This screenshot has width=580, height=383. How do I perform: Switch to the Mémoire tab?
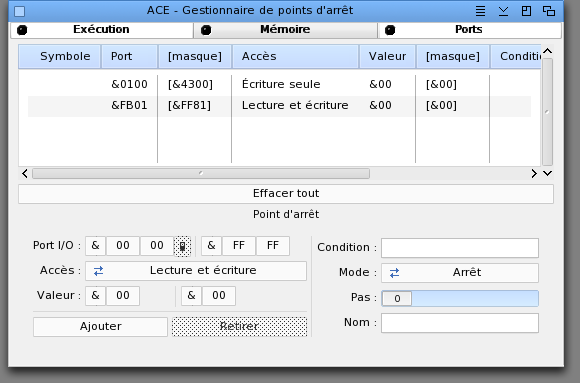pyautogui.click(x=285, y=30)
